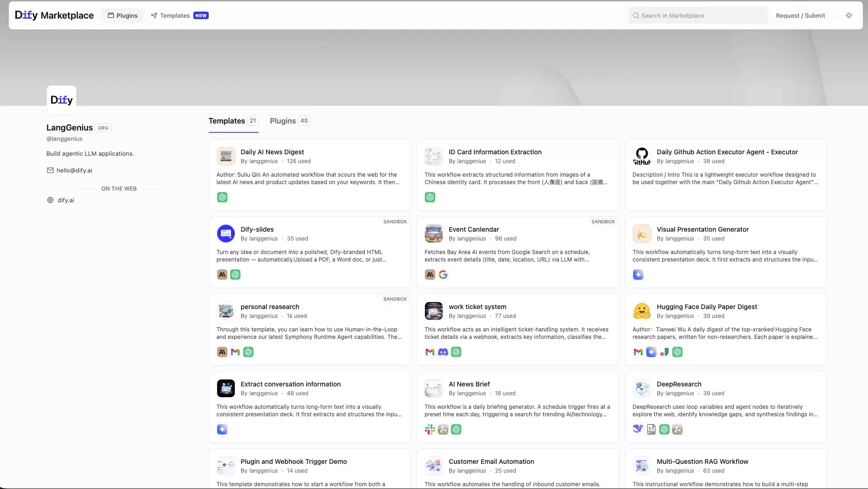The height and width of the screenshot is (489, 868).
Task: Click the OpenAI icon in ID Card Information Extraction card
Action: (x=430, y=197)
